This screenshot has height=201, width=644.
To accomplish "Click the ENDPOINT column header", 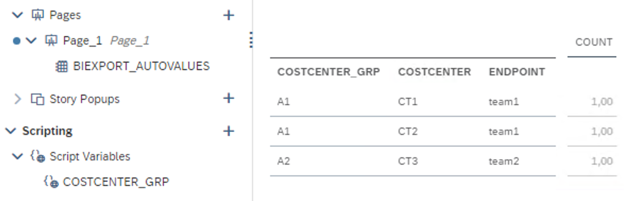I will (517, 72).
